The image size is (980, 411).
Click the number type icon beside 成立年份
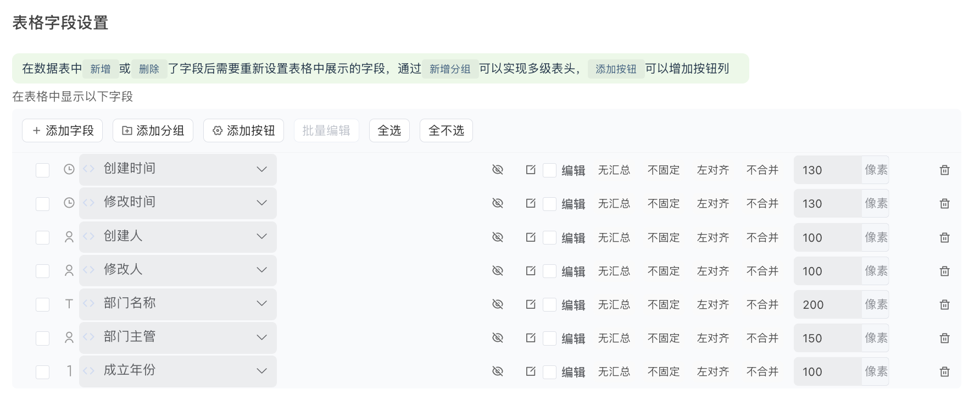pos(69,371)
